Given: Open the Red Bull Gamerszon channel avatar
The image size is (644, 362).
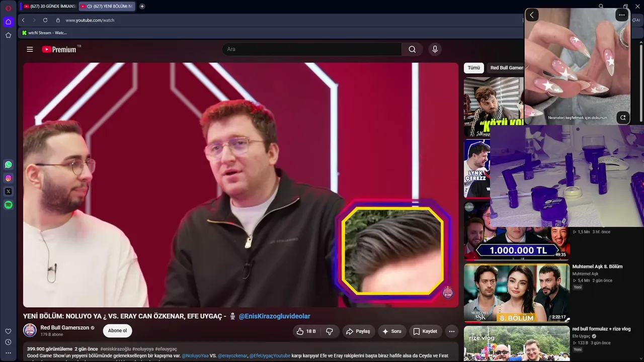Looking at the screenshot, I should (x=30, y=330).
